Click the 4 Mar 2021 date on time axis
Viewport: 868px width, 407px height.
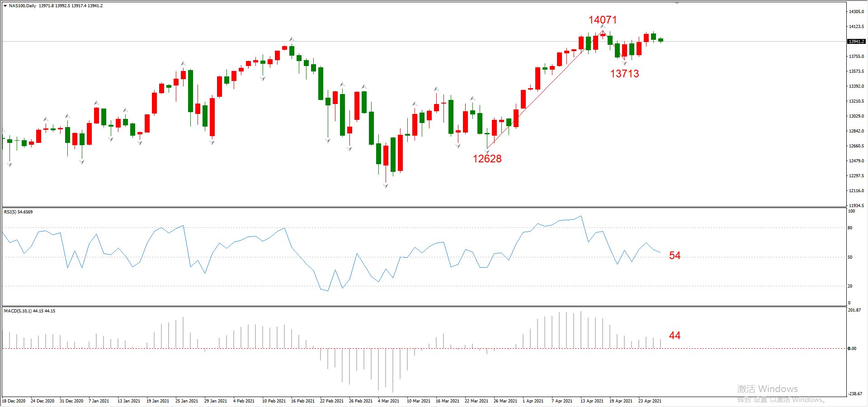[x=388, y=401]
